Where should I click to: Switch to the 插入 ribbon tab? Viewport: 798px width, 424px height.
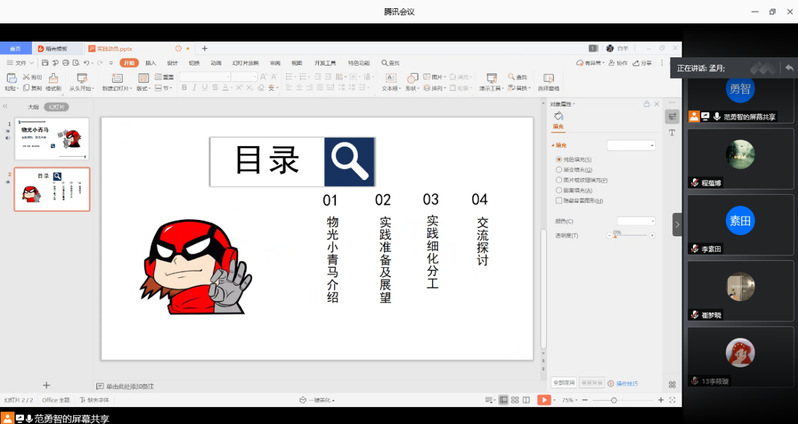(x=150, y=63)
